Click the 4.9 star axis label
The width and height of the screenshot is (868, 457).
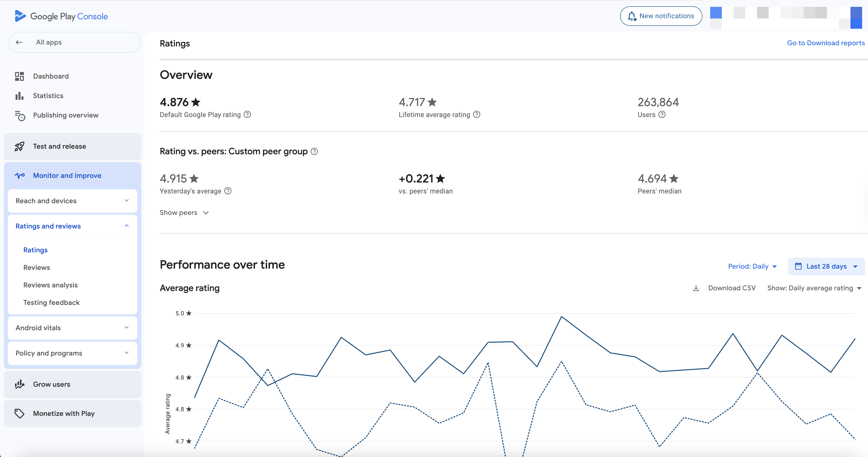point(183,346)
